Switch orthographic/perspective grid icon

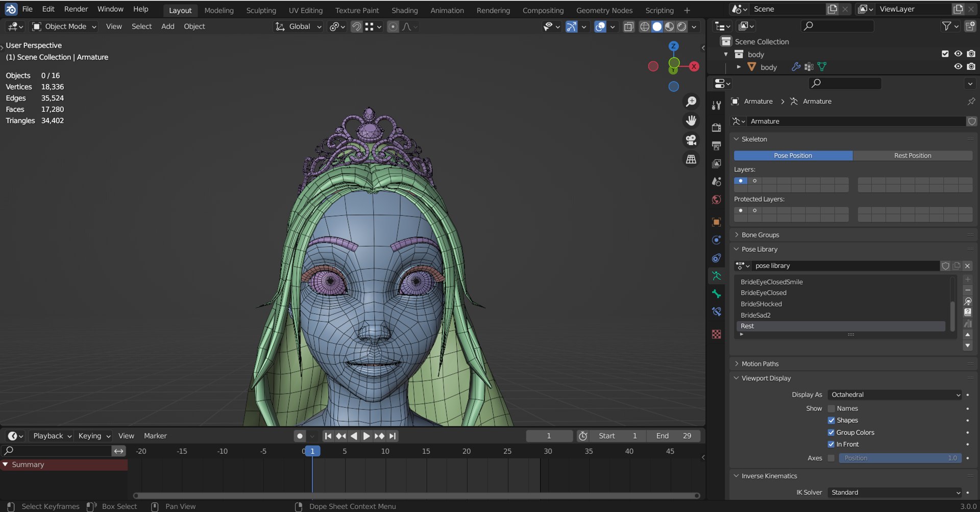click(x=691, y=159)
